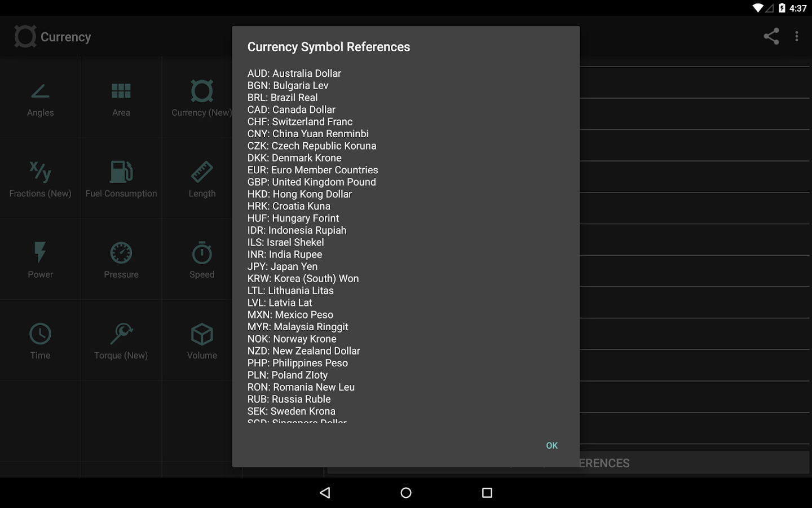Select the NOK: Norway Krone line
The image size is (812, 508).
(x=292, y=339)
